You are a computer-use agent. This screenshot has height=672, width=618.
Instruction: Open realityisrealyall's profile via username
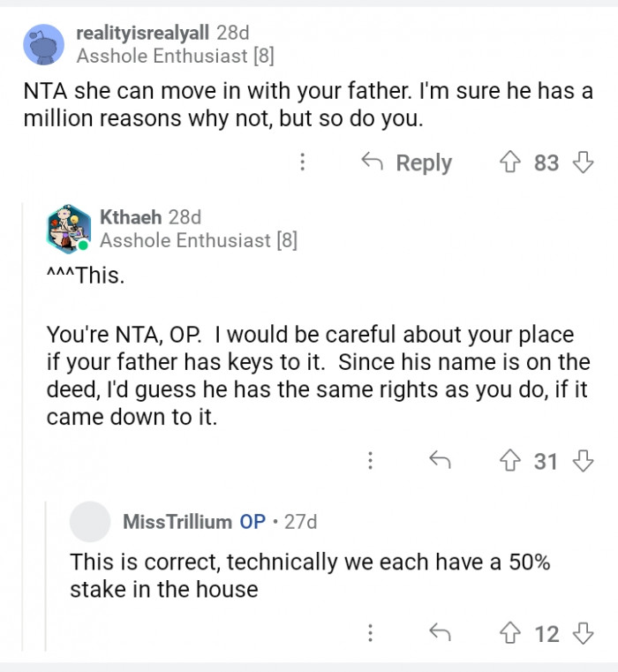pyautogui.click(x=143, y=33)
